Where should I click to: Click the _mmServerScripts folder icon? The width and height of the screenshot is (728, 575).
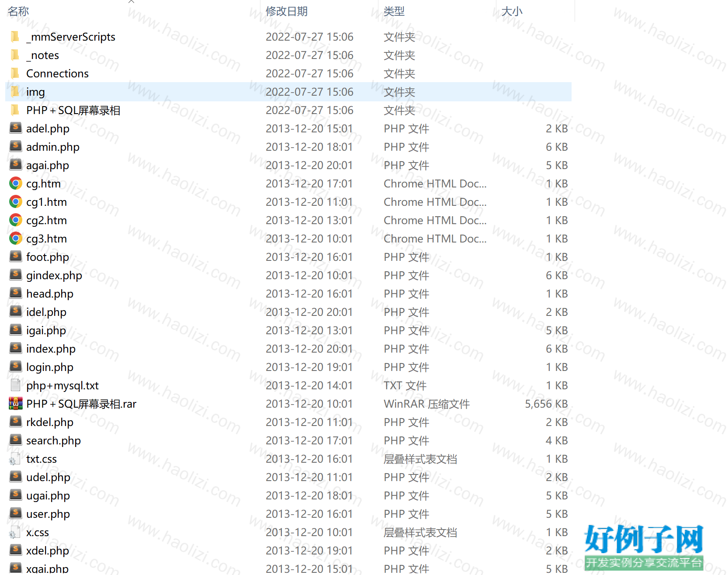click(15, 36)
